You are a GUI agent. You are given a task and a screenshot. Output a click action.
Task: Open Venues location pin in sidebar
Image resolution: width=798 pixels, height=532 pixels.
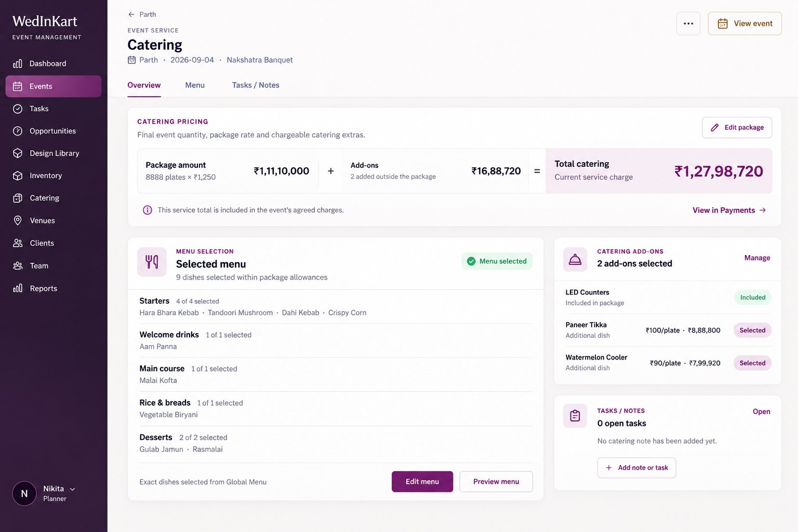click(18, 220)
